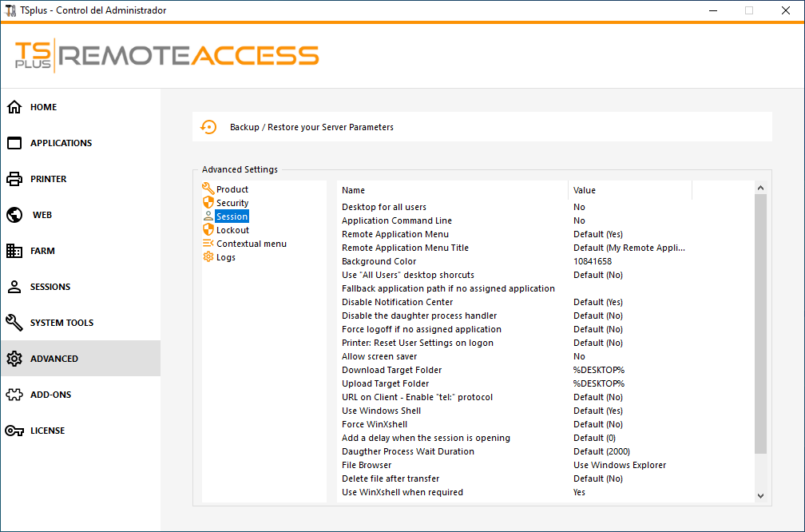Image resolution: width=805 pixels, height=532 pixels.
Task: Click the Home house icon in sidebar
Action: tap(14, 107)
